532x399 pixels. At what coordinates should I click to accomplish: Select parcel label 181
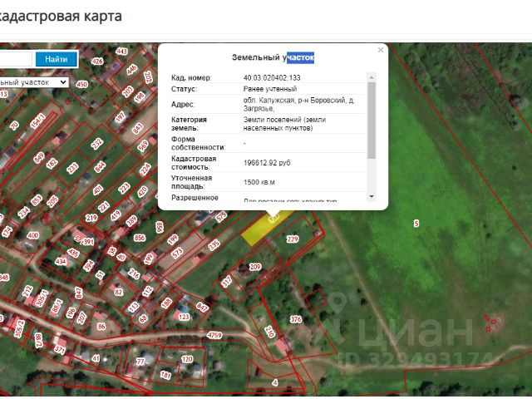pos(165,375)
